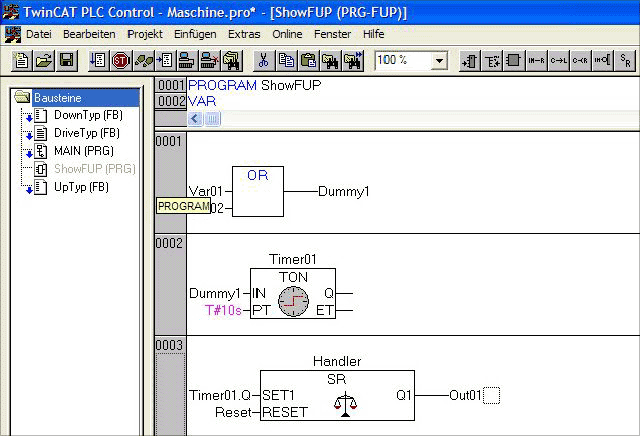Click the New file toolbar icon

click(21, 61)
